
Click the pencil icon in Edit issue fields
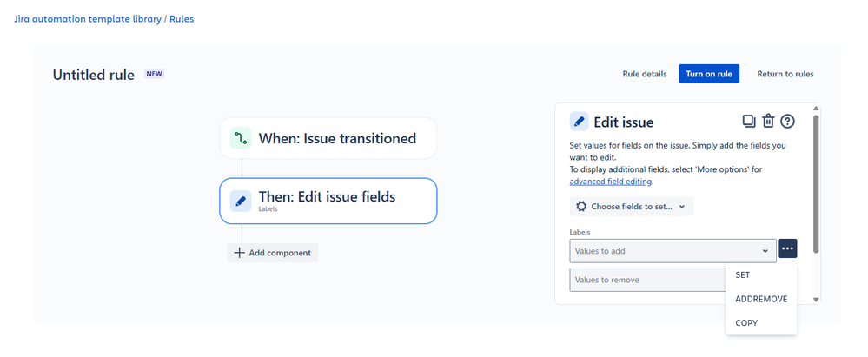point(241,201)
